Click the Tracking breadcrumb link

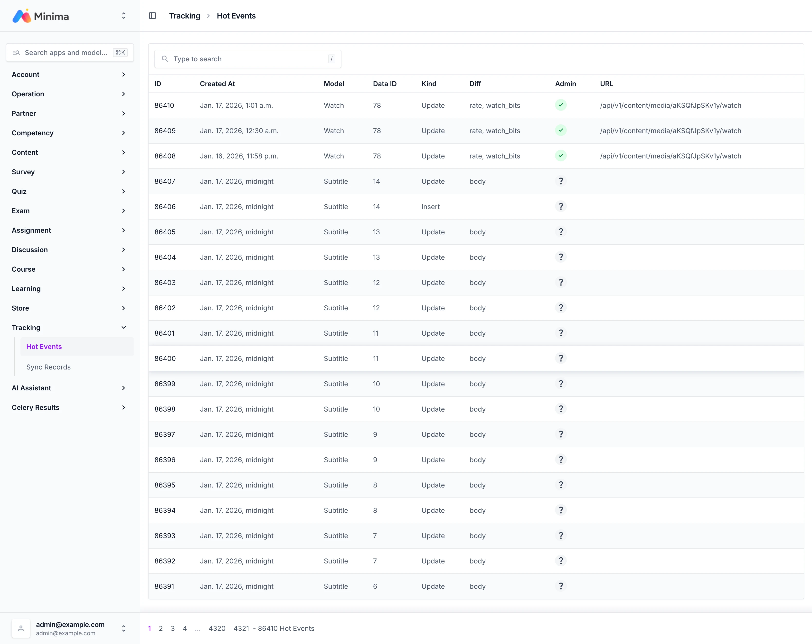tap(185, 16)
